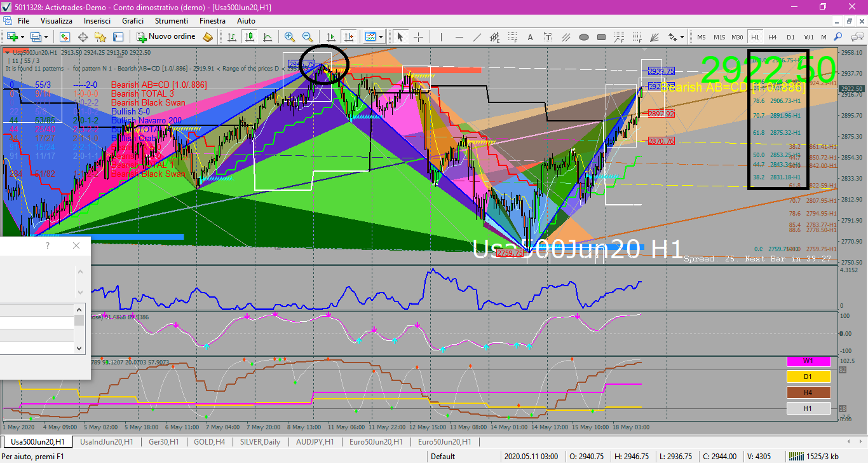Switch to the UsaIndJun20,H1 chart tab
Viewport: 868px width, 463px height.
[107, 442]
